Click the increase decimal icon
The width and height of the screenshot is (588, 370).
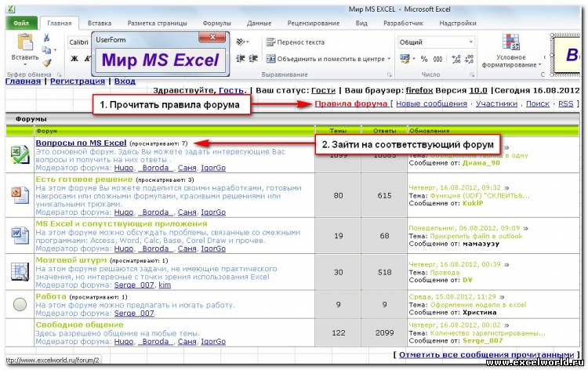(x=456, y=59)
